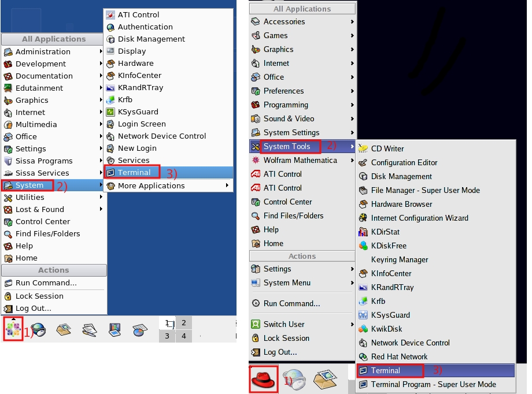The image size is (532, 394).
Task: Choose Switch User under Actions
Action: 302,325
